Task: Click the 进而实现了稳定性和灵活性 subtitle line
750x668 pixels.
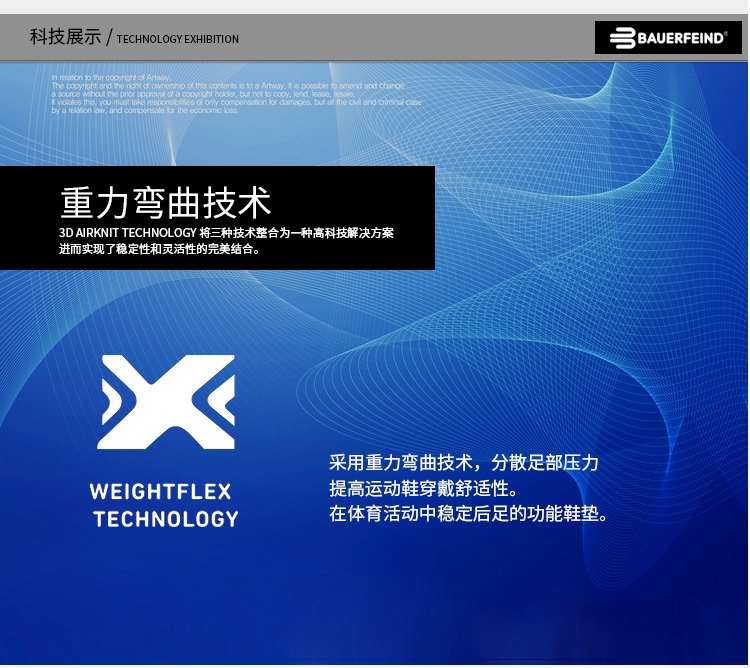Action: [x=160, y=249]
